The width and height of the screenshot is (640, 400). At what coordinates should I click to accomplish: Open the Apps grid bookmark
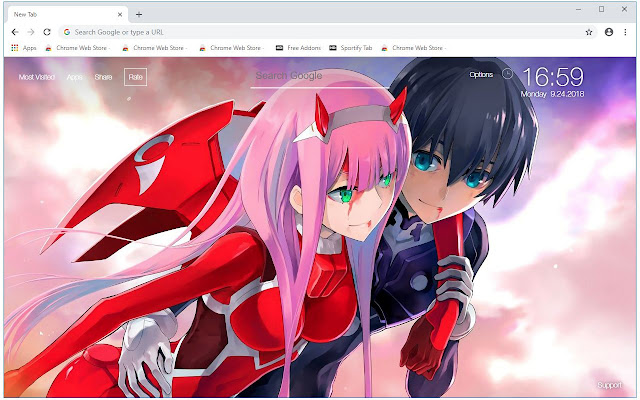coord(24,48)
